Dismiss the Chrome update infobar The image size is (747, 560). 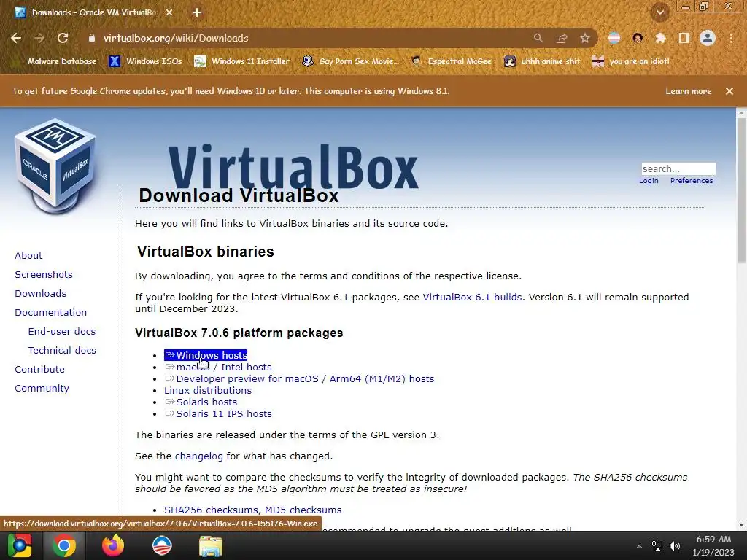729,91
